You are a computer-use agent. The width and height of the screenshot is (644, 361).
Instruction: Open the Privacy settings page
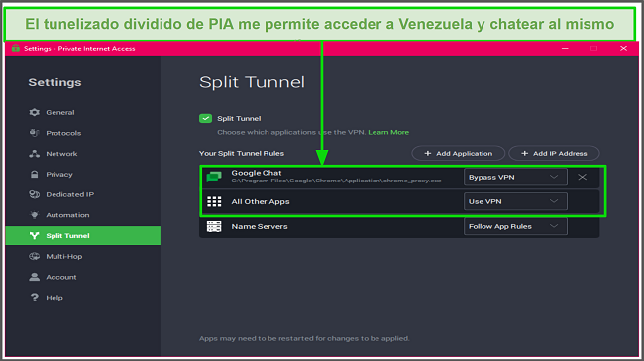(83, 174)
